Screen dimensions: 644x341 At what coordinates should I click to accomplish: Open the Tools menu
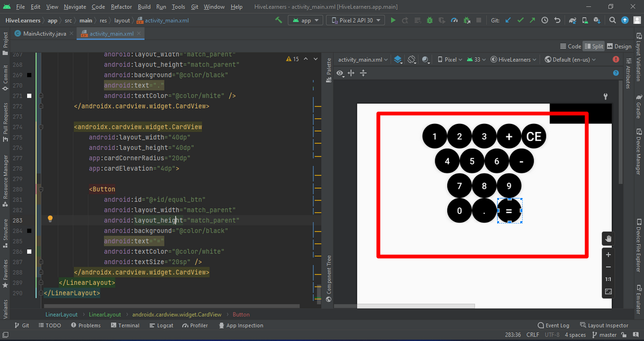click(178, 7)
